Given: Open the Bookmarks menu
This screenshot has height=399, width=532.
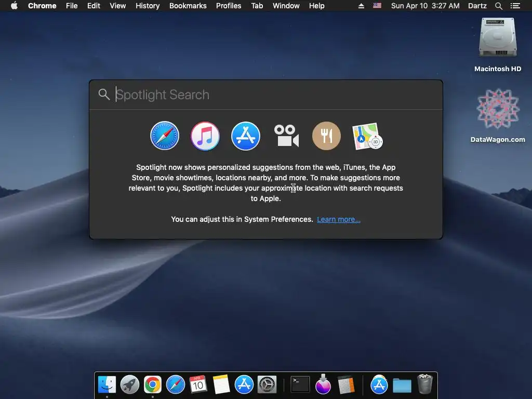Looking at the screenshot, I should pos(188,6).
